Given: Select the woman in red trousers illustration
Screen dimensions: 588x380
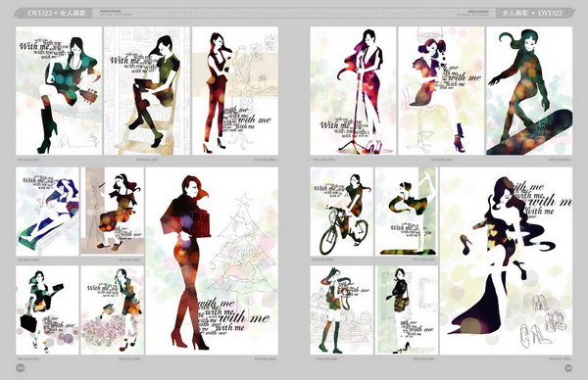Looking at the screenshot, I should click(x=235, y=91).
